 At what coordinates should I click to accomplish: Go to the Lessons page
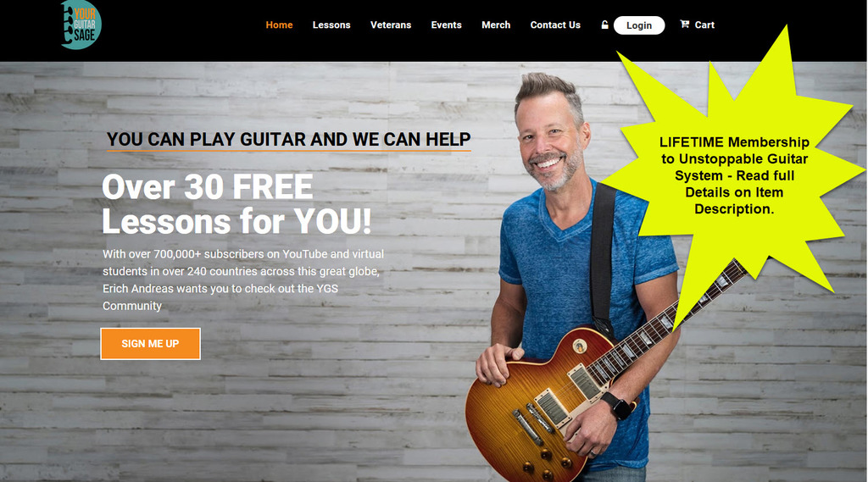click(331, 25)
